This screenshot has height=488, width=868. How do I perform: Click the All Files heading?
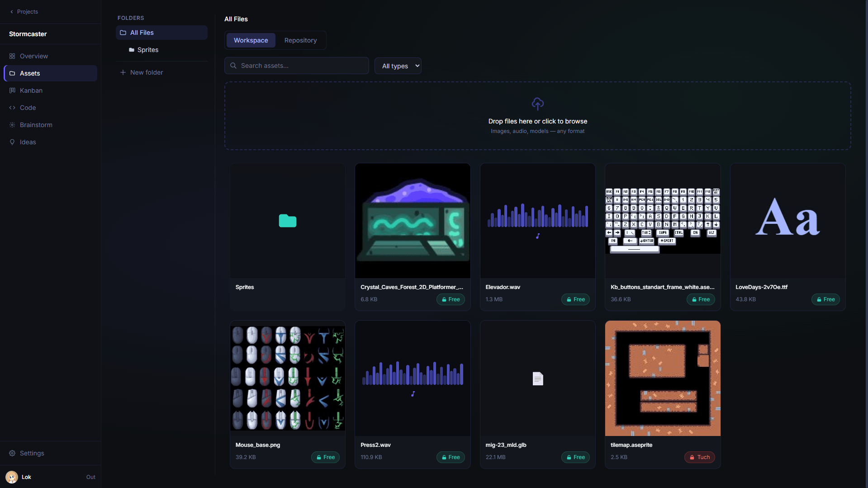pos(236,19)
